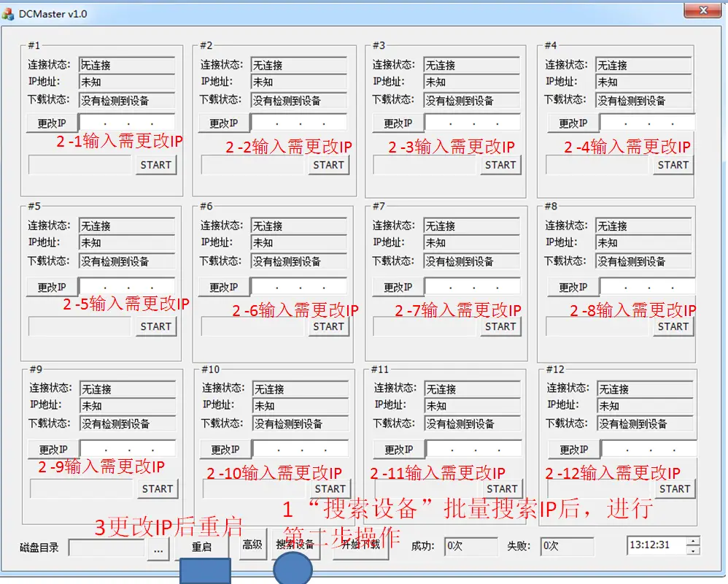Click 更改IP button in panel #9
The height and width of the screenshot is (584, 728).
coord(53,449)
